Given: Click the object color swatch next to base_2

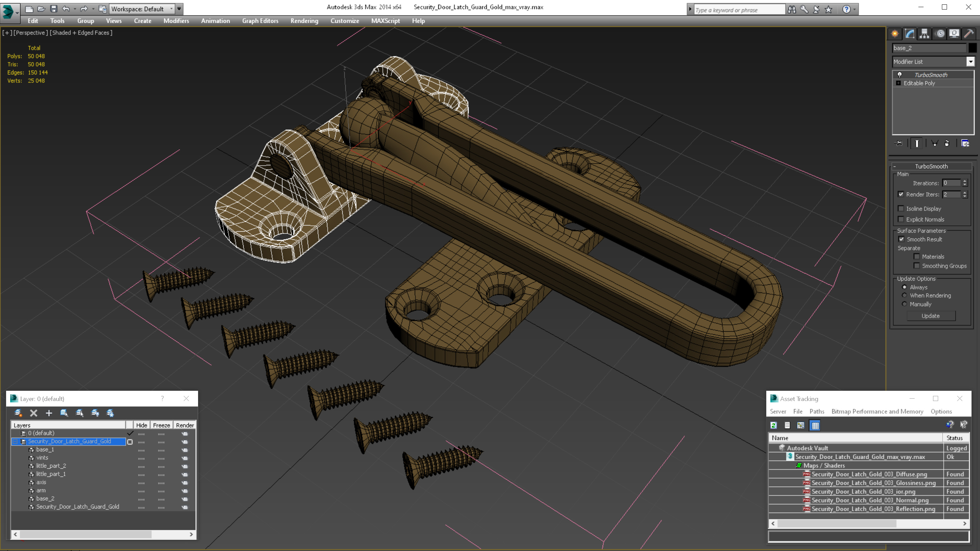Looking at the screenshot, I should (972, 48).
